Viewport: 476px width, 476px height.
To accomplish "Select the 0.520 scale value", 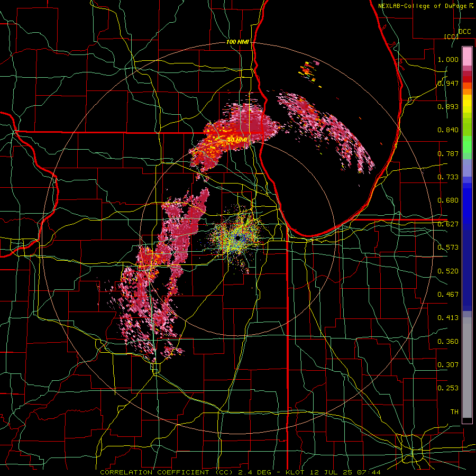I will (x=448, y=271).
